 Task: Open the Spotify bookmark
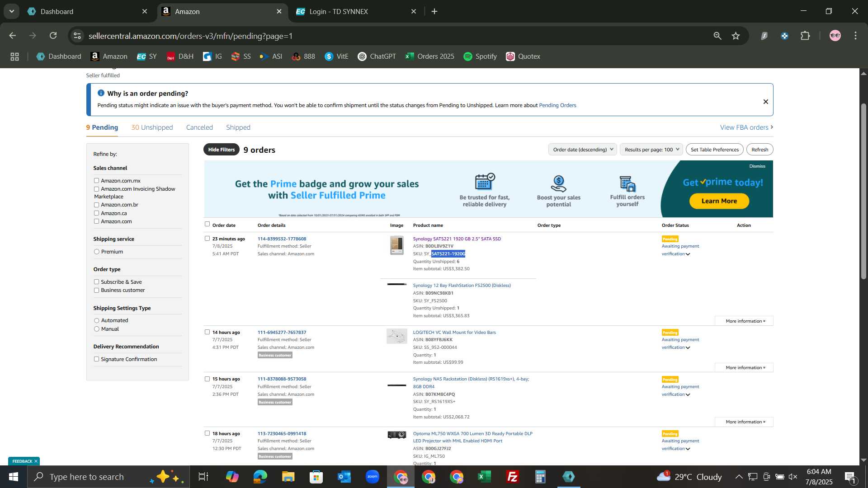pos(480,56)
